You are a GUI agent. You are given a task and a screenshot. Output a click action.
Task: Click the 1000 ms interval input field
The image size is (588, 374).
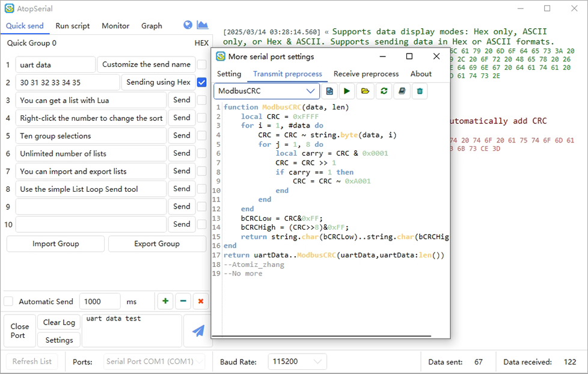100,301
